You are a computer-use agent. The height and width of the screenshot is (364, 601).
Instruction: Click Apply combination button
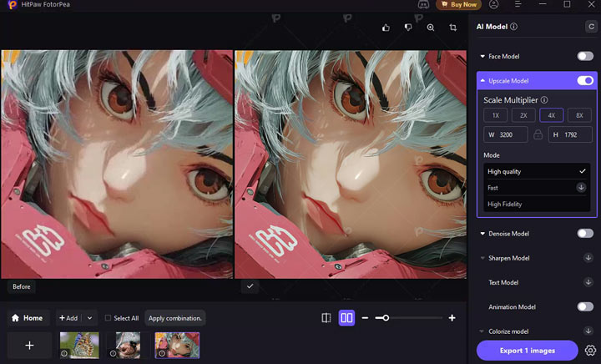tap(174, 318)
